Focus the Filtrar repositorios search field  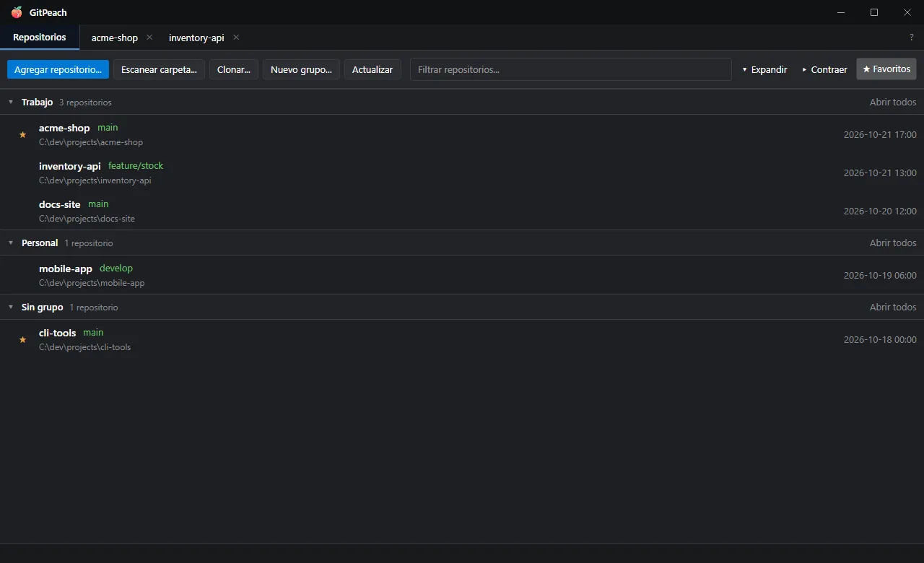pos(571,69)
